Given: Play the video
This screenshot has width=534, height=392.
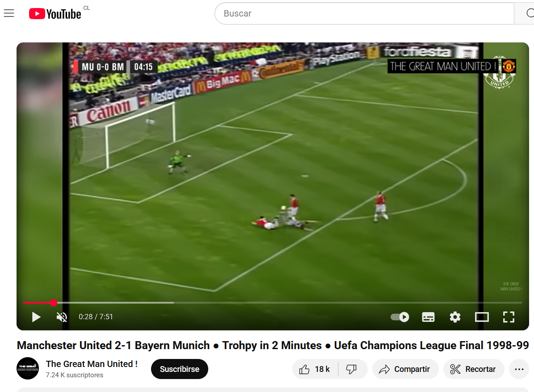Looking at the screenshot, I should (x=36, y=317).
